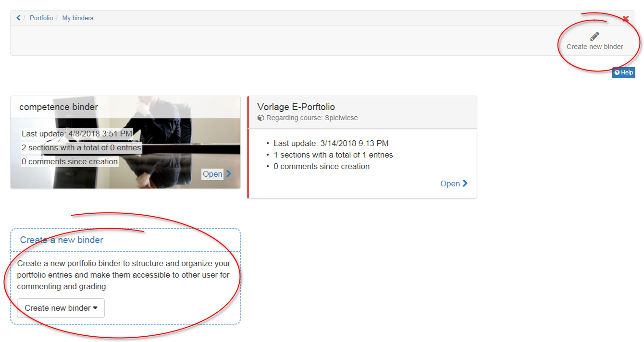Close the panel with the red X
This screenshot has width=644, height=342.
625,19
